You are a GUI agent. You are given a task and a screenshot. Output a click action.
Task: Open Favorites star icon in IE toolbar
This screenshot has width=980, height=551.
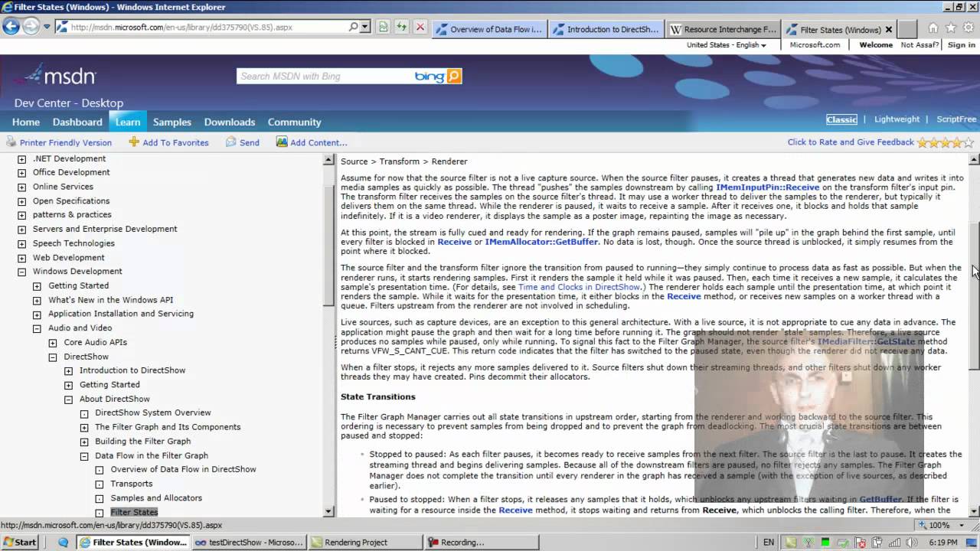(x=950, y=28)
